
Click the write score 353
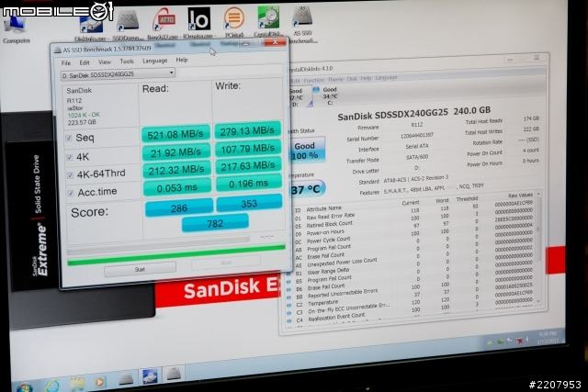click(249, 203)
